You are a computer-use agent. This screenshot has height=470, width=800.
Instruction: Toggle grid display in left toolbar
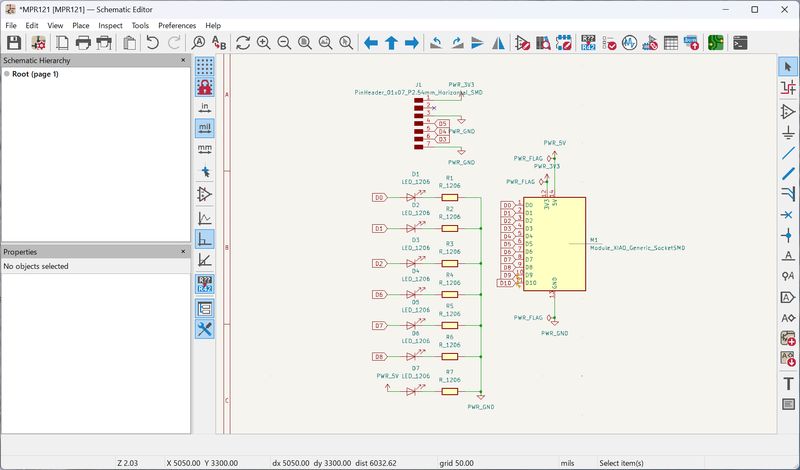(205, 66)
